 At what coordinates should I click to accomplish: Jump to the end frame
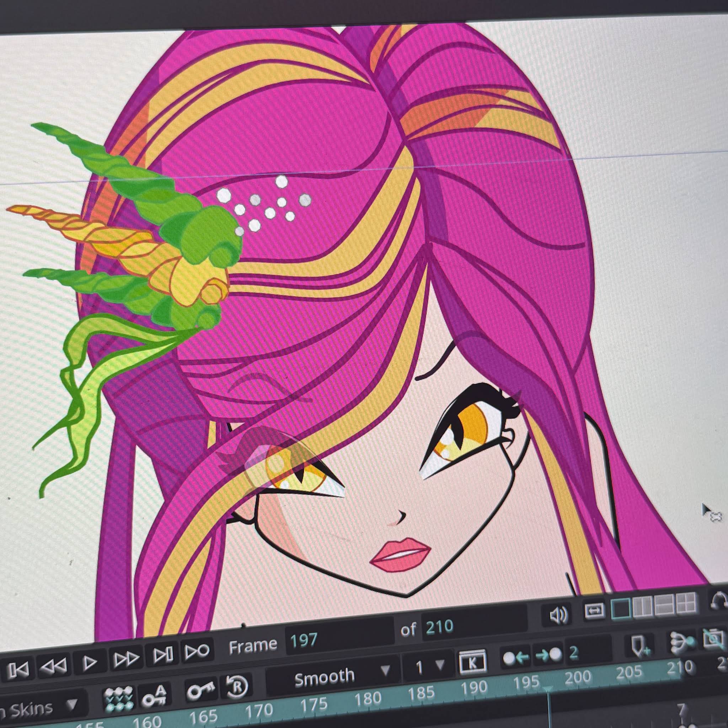tap(163, 654)
